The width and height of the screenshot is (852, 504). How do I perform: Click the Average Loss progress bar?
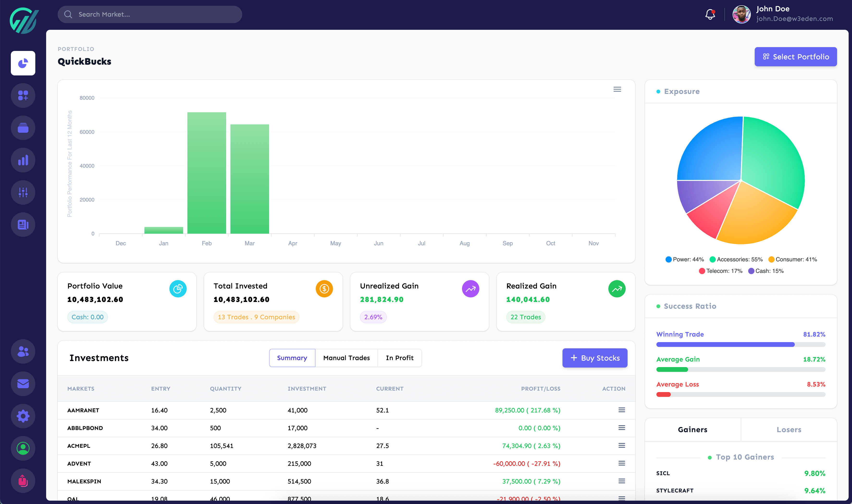pyautogui.click(x=741, y=395)
